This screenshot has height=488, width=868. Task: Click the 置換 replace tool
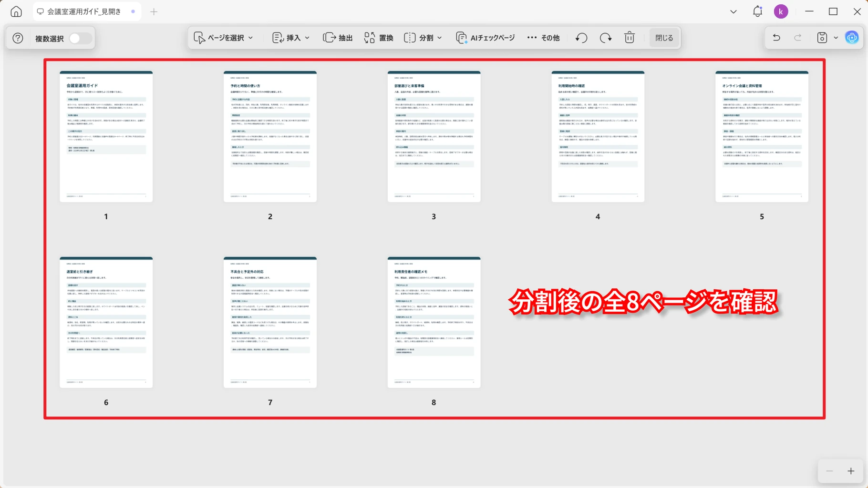point(379,38)
